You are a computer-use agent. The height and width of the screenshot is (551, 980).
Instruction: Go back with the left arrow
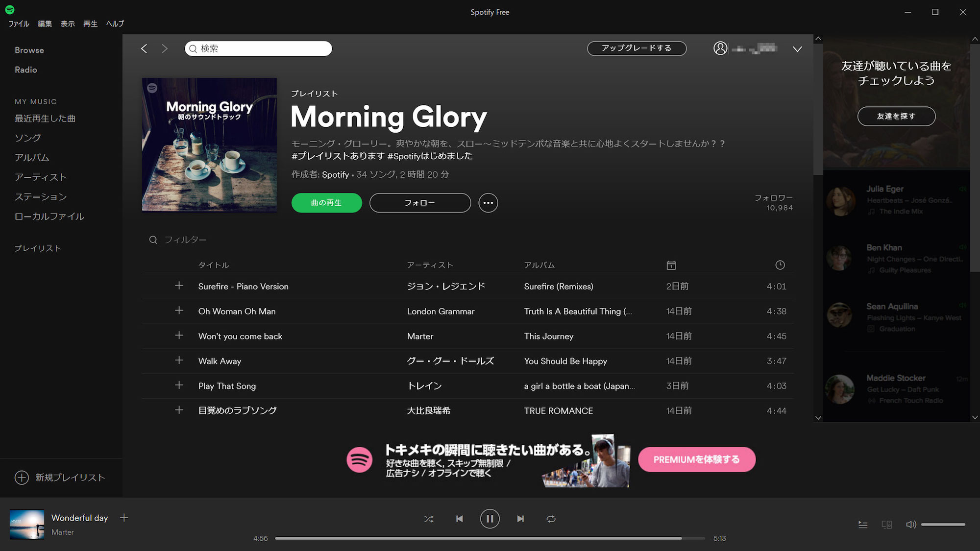point(144,48)
